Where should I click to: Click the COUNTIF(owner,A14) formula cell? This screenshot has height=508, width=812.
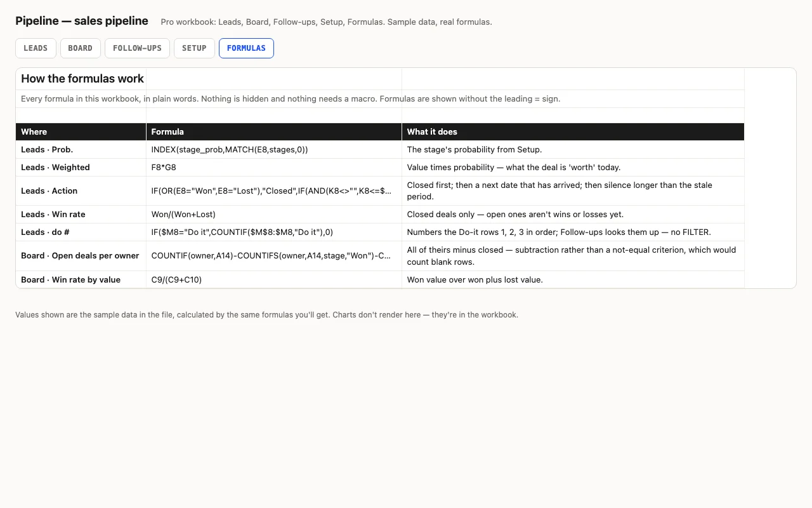point(274,256)
